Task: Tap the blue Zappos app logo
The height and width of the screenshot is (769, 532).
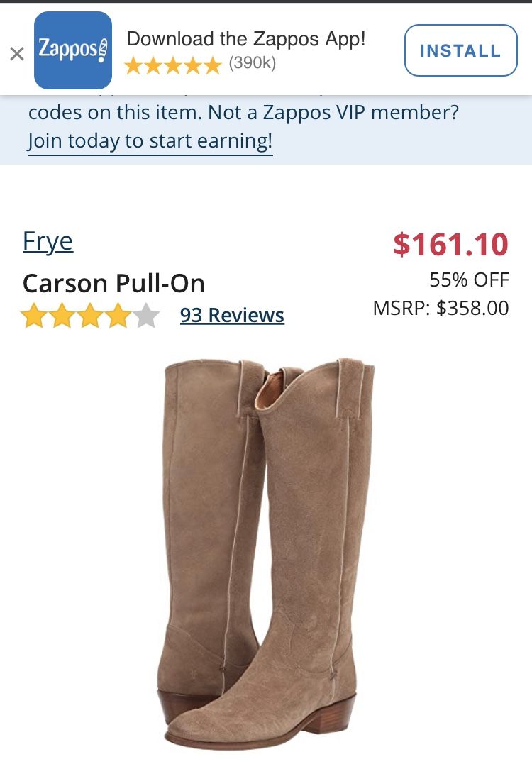Action: (73, 50)
